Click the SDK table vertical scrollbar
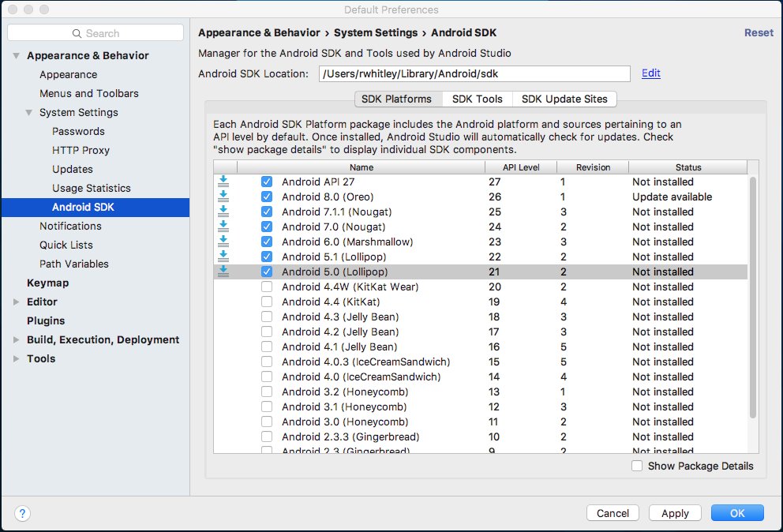The image size is (783, 532). pos(752,298)
